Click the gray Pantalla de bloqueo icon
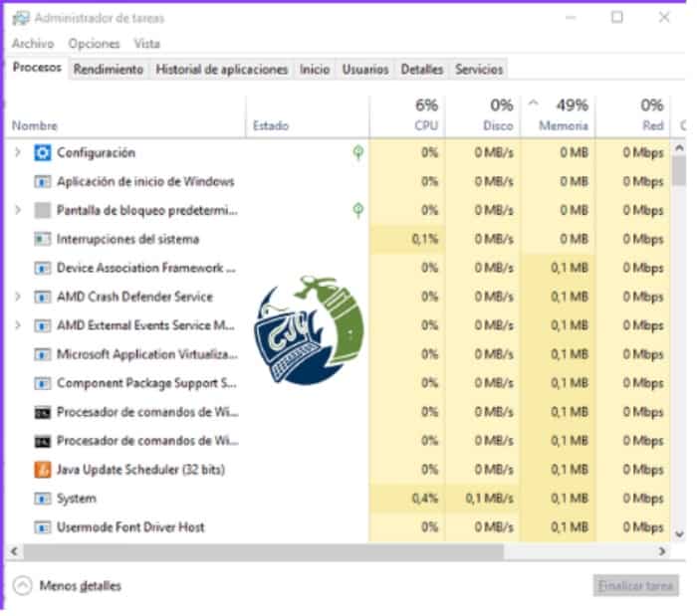 click(43, 211)
